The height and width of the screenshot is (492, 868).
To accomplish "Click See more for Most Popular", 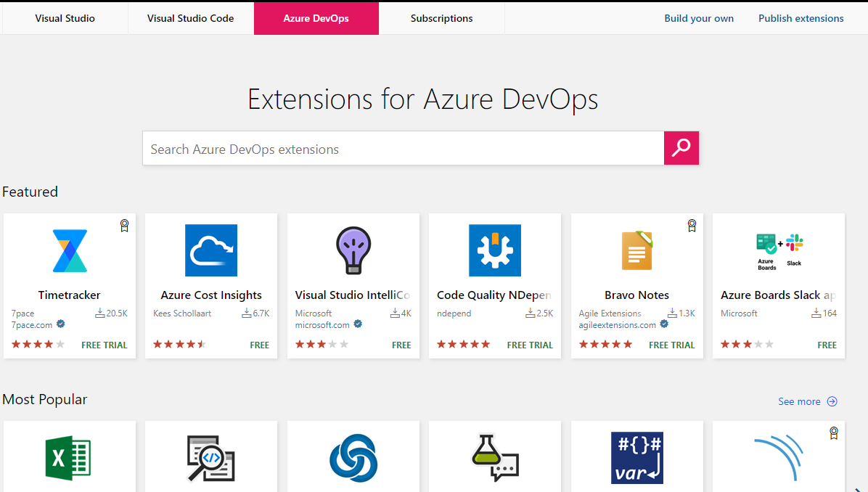I will tap(807, 401).
